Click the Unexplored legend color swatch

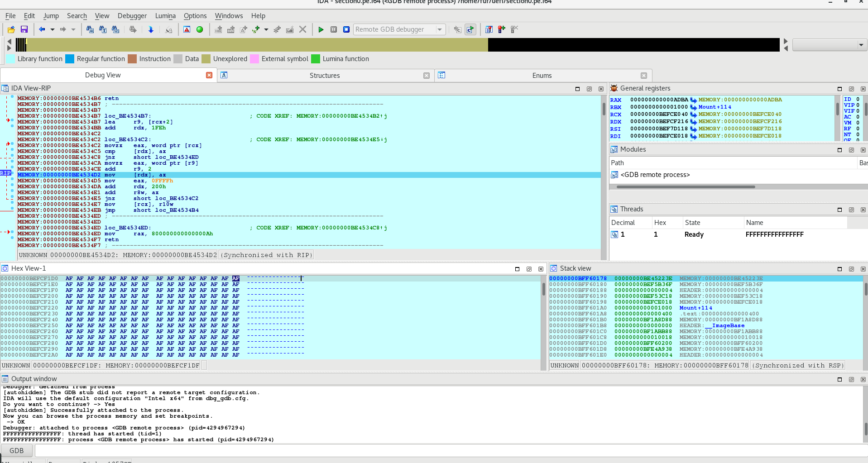click(x=206, y=59)
